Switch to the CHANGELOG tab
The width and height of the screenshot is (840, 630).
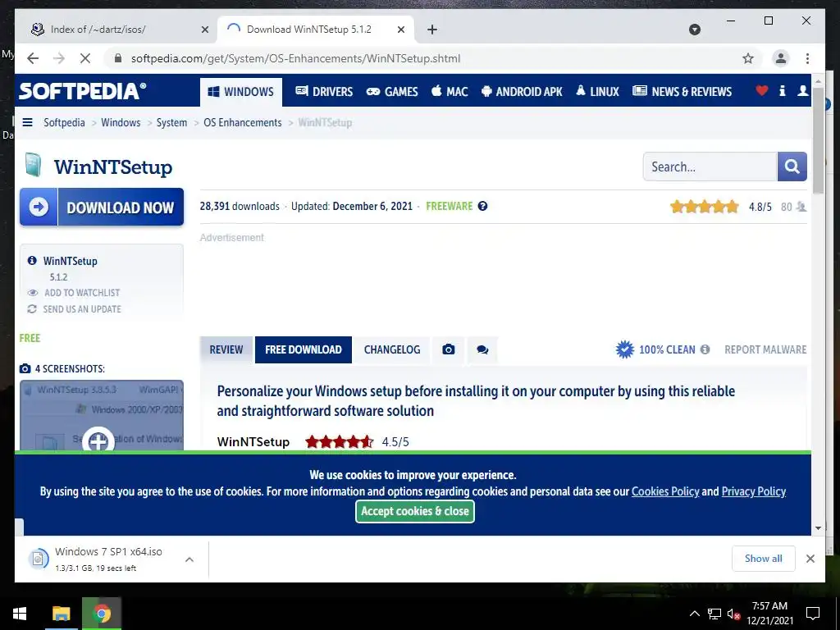(391, 349)
